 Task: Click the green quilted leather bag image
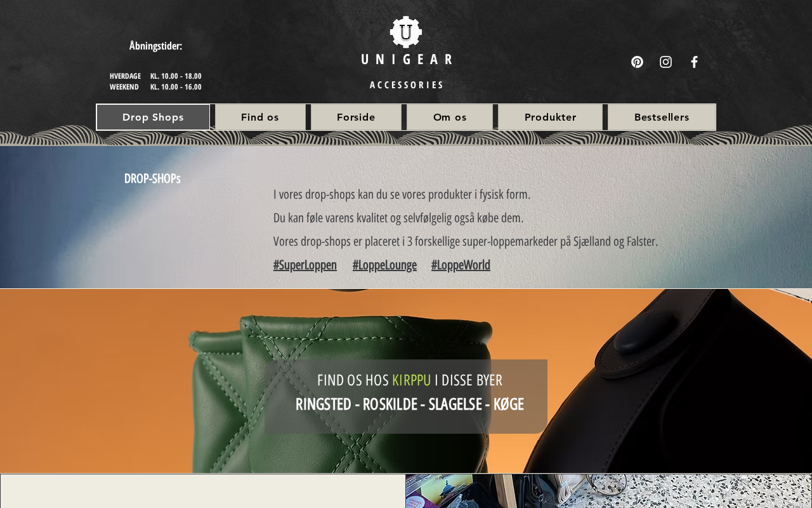[x=343, y=394]
